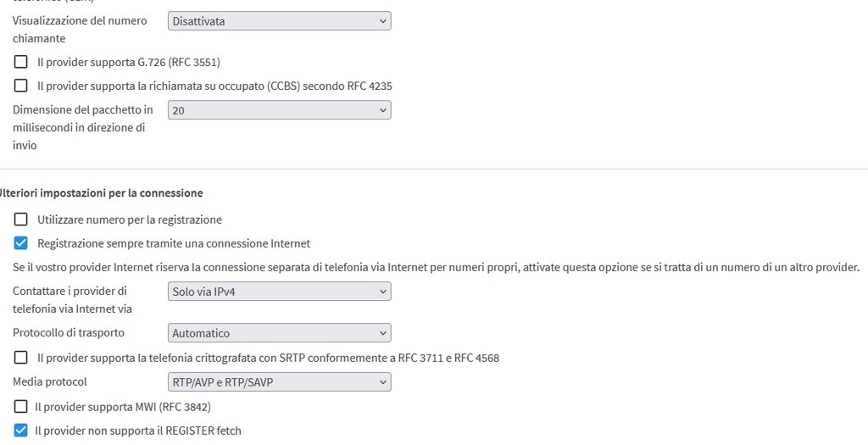Disable 'non supporta il REGISTER fetch' checkbox

coord(21,431)
